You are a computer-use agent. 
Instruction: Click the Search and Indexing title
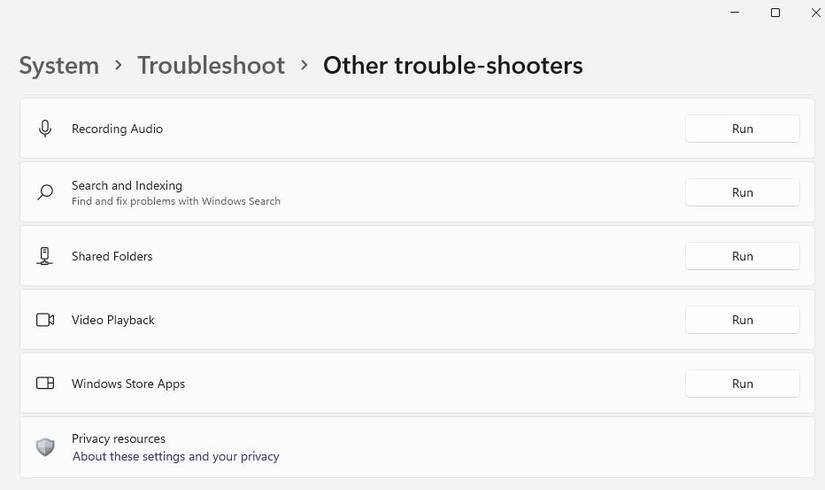click(x=127, y=185)
